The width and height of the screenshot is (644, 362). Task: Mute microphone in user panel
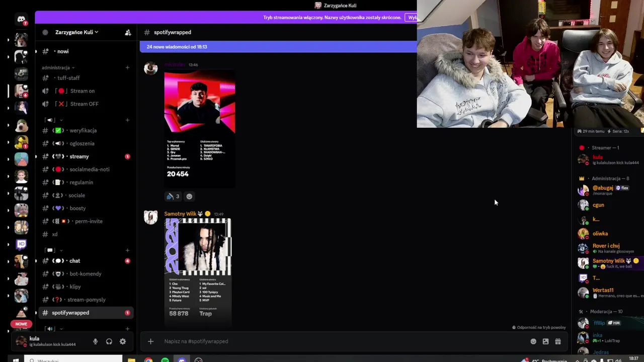95,341
